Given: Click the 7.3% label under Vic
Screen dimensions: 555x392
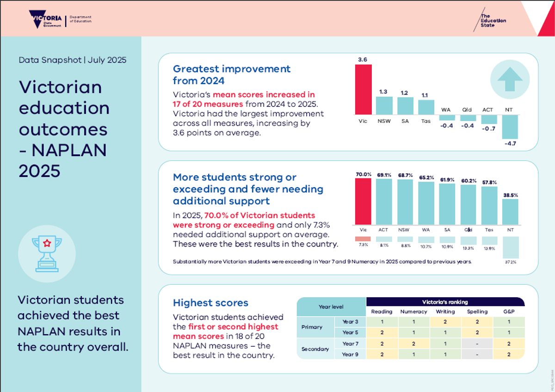Looking at the screenshot, I should (x=363, y=245).
